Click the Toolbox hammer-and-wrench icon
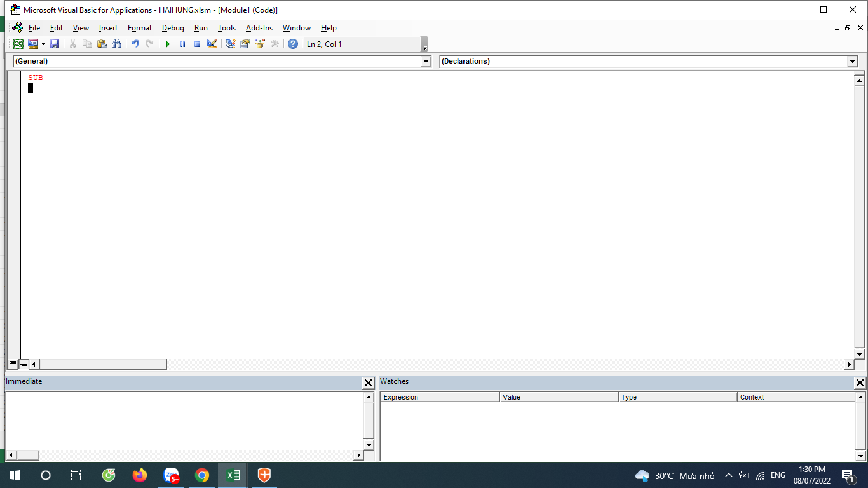The image size is (868, 488). 275,44
